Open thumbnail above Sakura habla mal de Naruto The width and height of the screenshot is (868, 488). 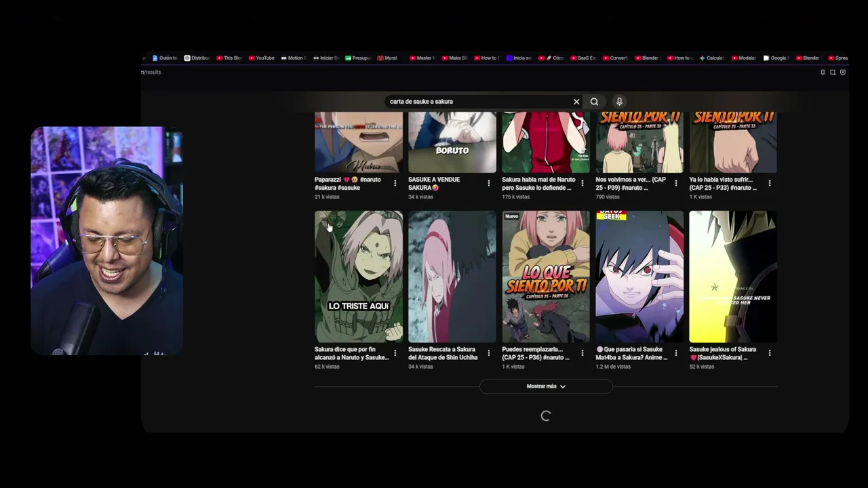click(x=546, y=142)
